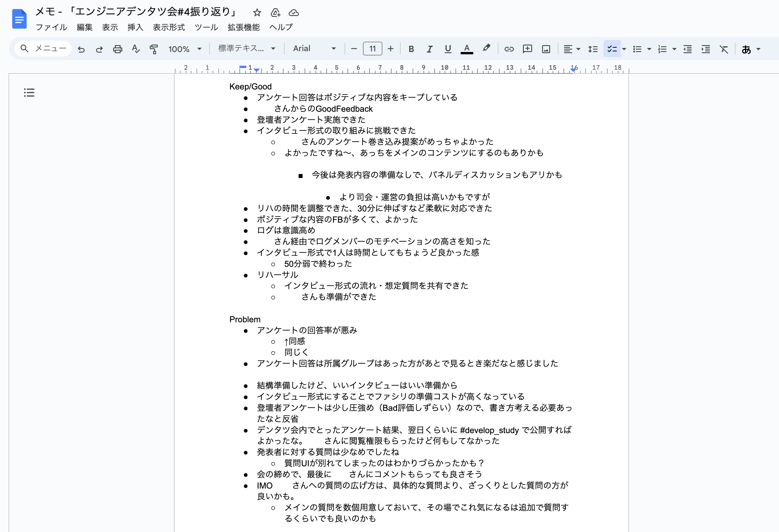Add a comment
The image size is (779, 532).
[x=528, y=49]
